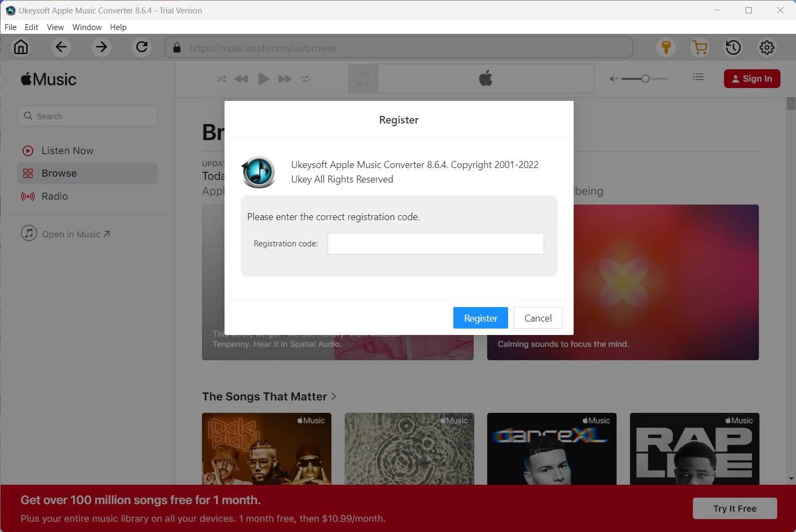Viewport: 796px width, 532px height.
Task: Select Browse in the sidebar
Action: click(x=88, y=173)
